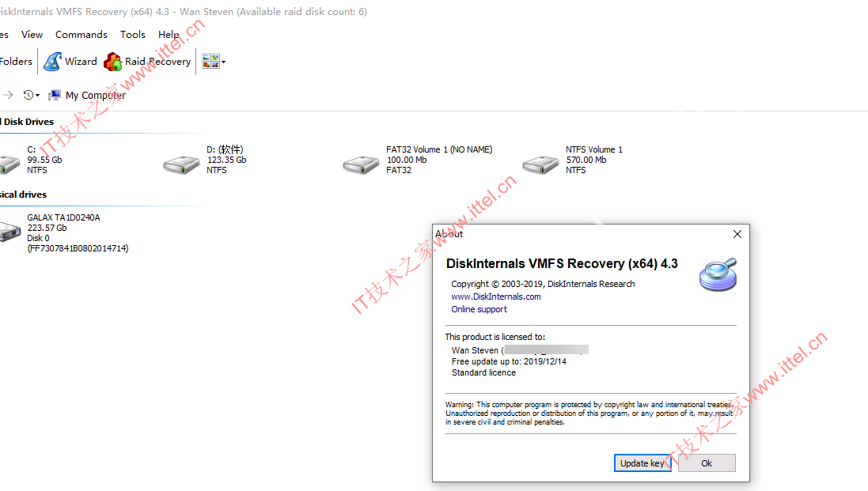Open the Help menu
868x491 pixels.
[169, 34]
